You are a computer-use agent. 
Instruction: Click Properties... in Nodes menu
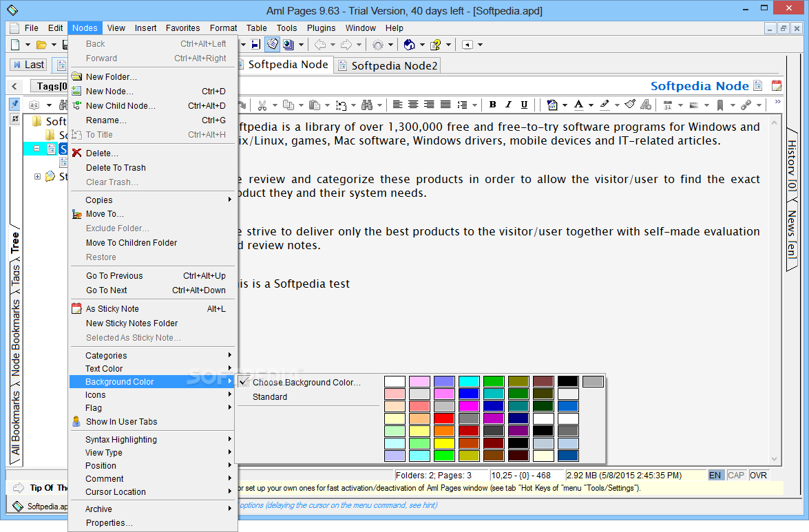coord(152,523)
